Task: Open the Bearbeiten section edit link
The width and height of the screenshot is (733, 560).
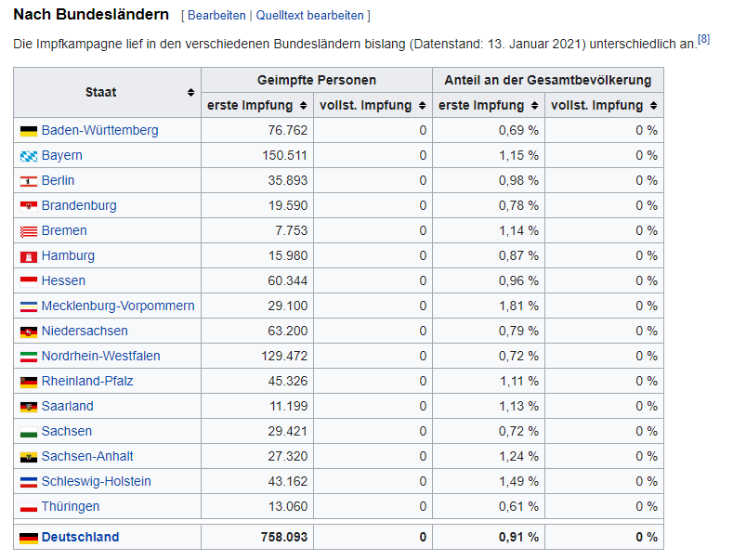Action: (216, 16)
